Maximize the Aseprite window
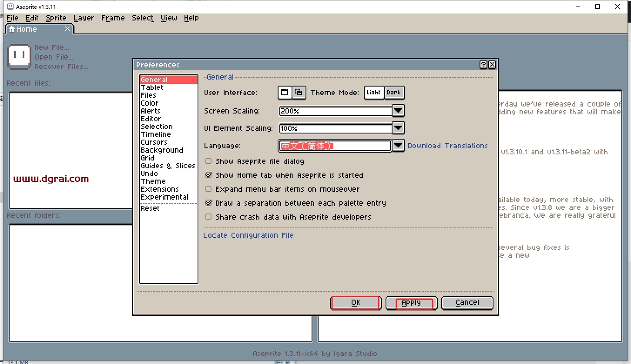Image resolution: width=631 pixels, height=364 pixels. click(598, 7)
